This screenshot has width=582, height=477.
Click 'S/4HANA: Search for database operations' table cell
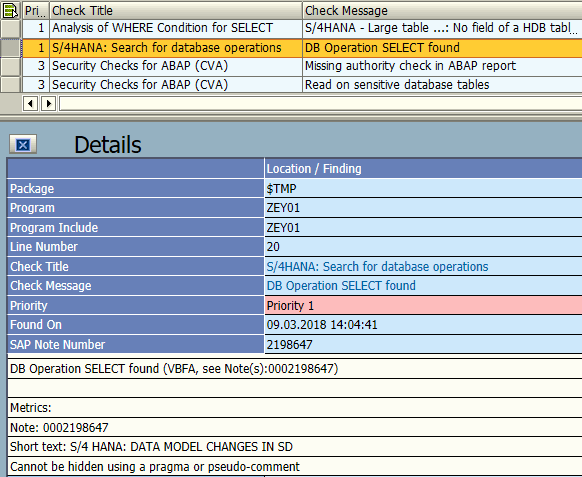[x=176, y=48]
